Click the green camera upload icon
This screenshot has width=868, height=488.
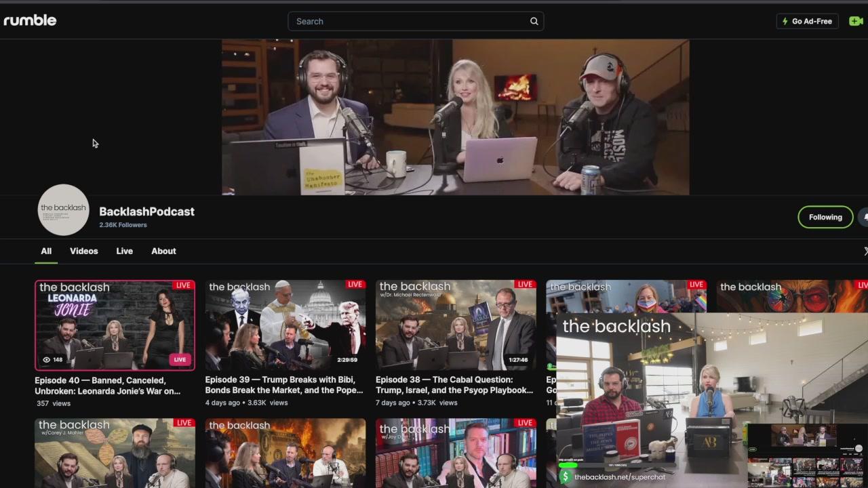point(855,21)
